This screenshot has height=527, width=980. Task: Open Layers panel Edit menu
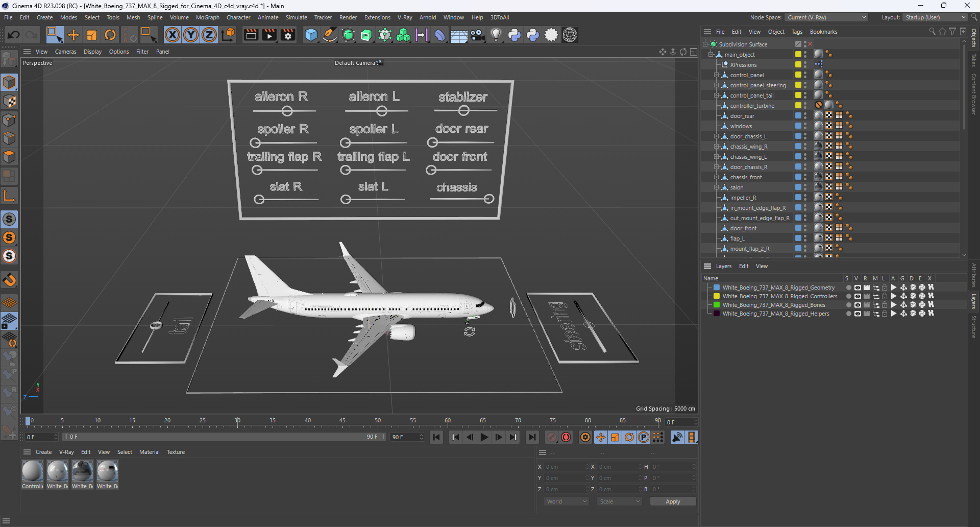[744, 266]
